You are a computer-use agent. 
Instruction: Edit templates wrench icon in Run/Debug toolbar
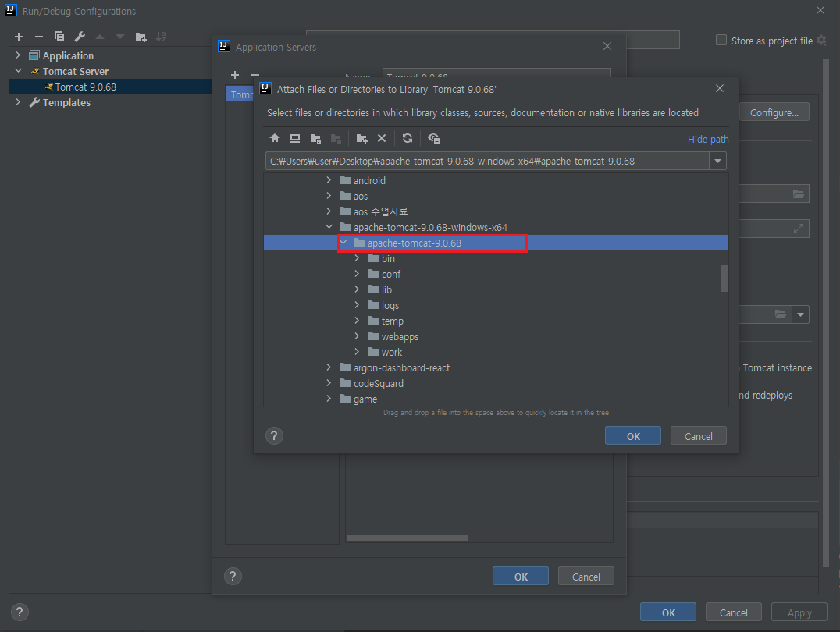[80, 37]
